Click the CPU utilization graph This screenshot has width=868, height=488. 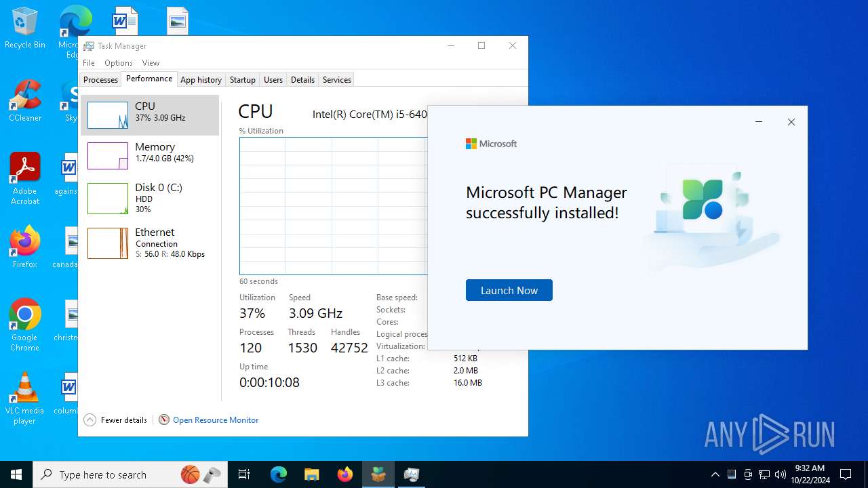click(333, 206)
